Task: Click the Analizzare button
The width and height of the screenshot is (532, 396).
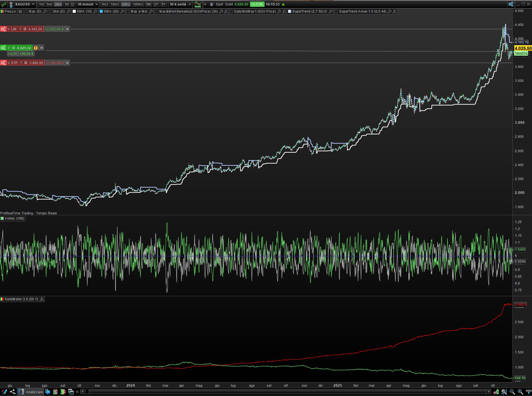Action: pos(34,392)
